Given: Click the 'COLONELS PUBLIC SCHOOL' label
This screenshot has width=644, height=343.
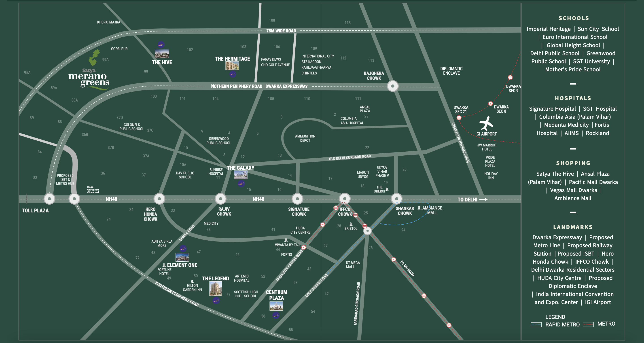Looking at the screenshot, I should pyautogui.click(x=131, y=127).
